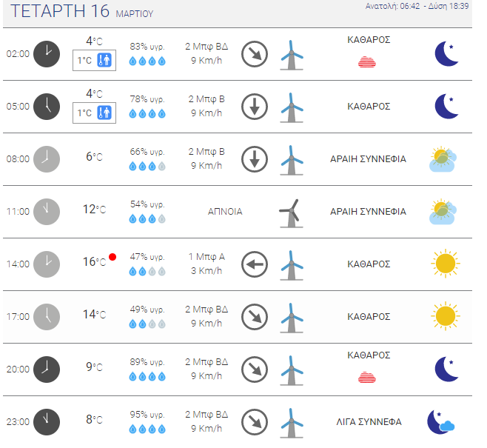Click the east wind arrow at 14:00
Screen dimensions: 487x448
coord(255,264)
